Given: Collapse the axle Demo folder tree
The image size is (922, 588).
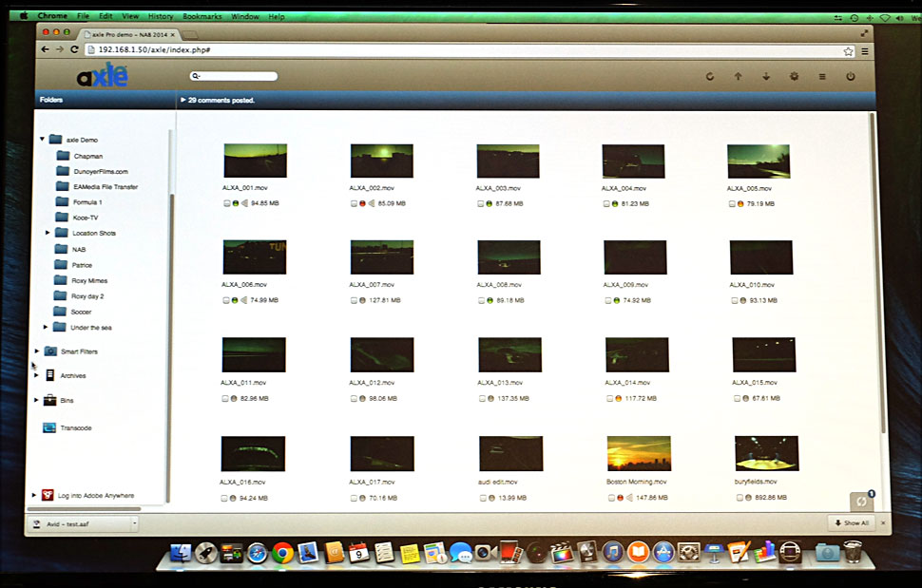Looking at the screenshot, I should (43, 140).
